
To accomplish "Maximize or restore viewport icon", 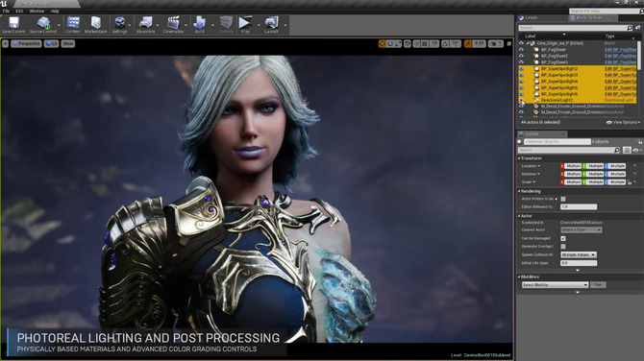I will (508, 43).
